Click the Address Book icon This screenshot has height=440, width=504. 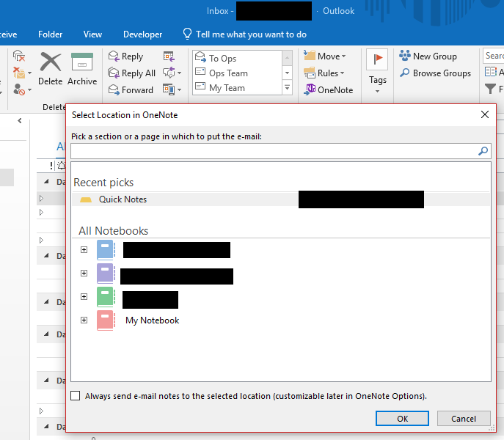[491, 72]
